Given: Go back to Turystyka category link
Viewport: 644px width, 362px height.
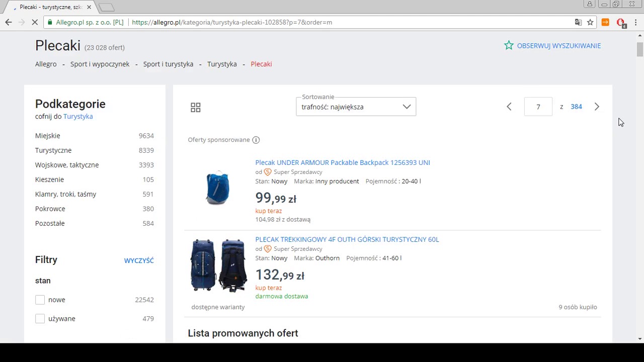Looking at the screenshot, I should pos(78,116).
